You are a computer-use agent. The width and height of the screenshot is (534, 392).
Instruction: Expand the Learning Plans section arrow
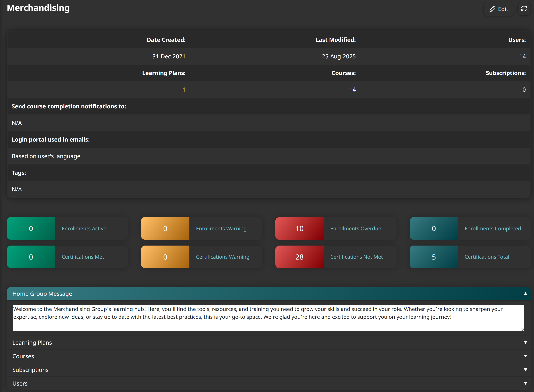tap(525, 342)
